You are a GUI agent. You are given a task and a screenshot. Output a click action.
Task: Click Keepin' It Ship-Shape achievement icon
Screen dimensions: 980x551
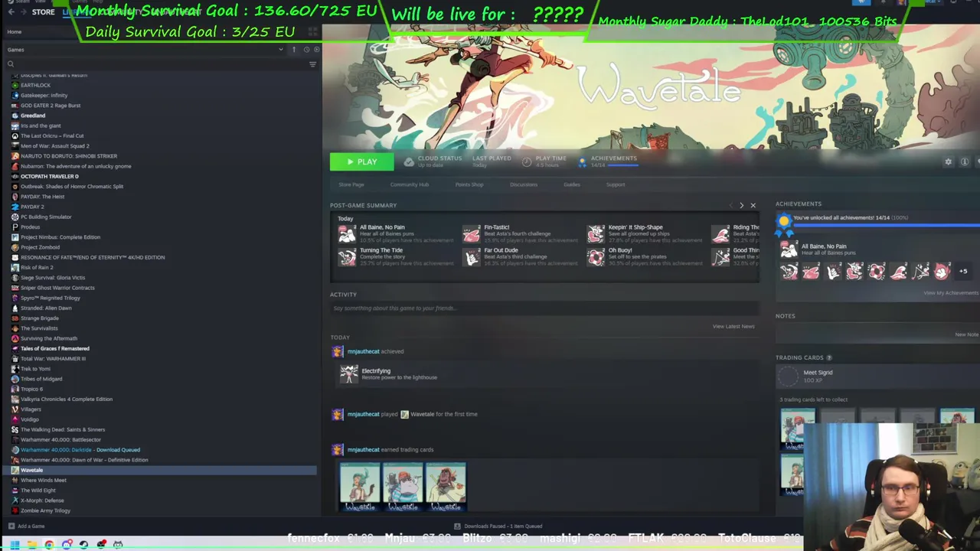[596, 234]
